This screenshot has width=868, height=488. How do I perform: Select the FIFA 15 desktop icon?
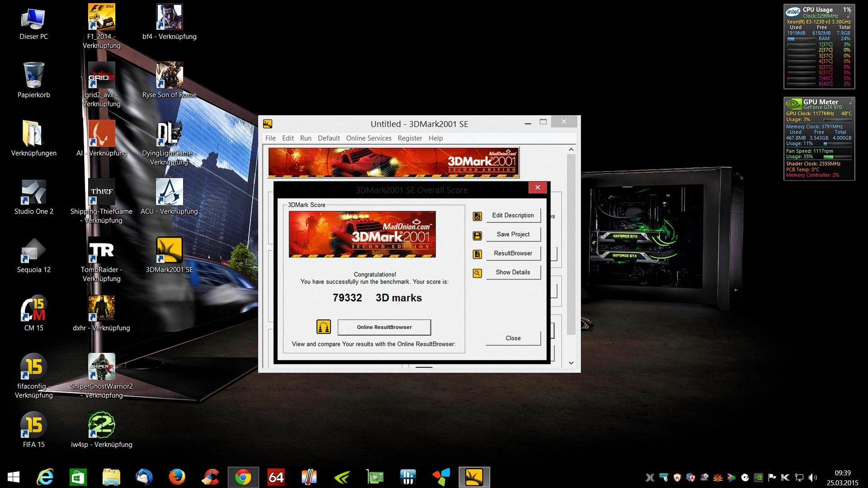(33, 430)
